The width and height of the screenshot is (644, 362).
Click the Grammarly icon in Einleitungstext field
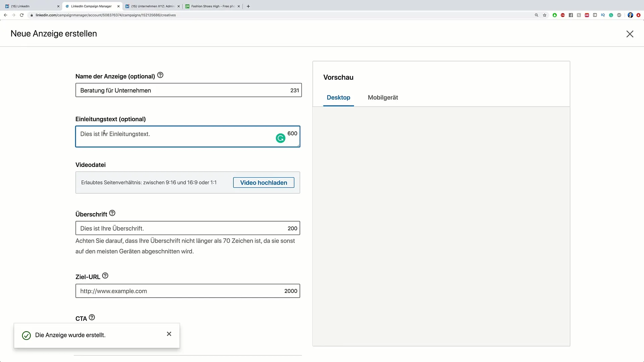click(280, 138)
